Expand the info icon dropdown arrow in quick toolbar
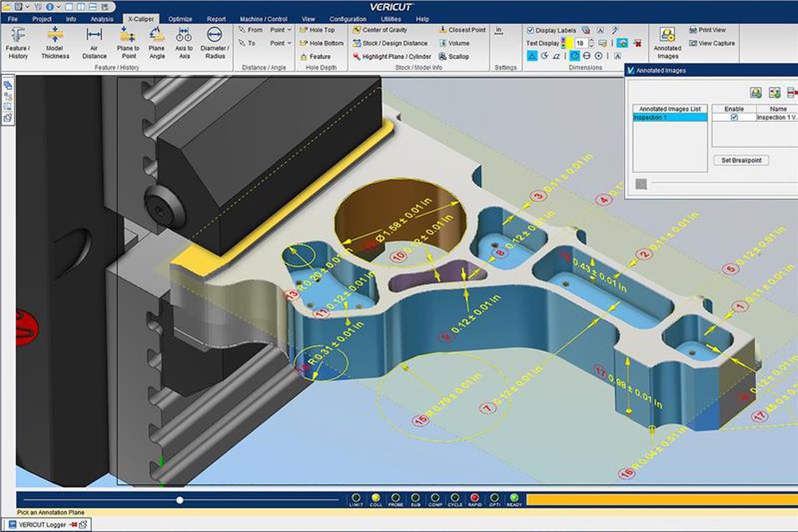 pos(58,6)
